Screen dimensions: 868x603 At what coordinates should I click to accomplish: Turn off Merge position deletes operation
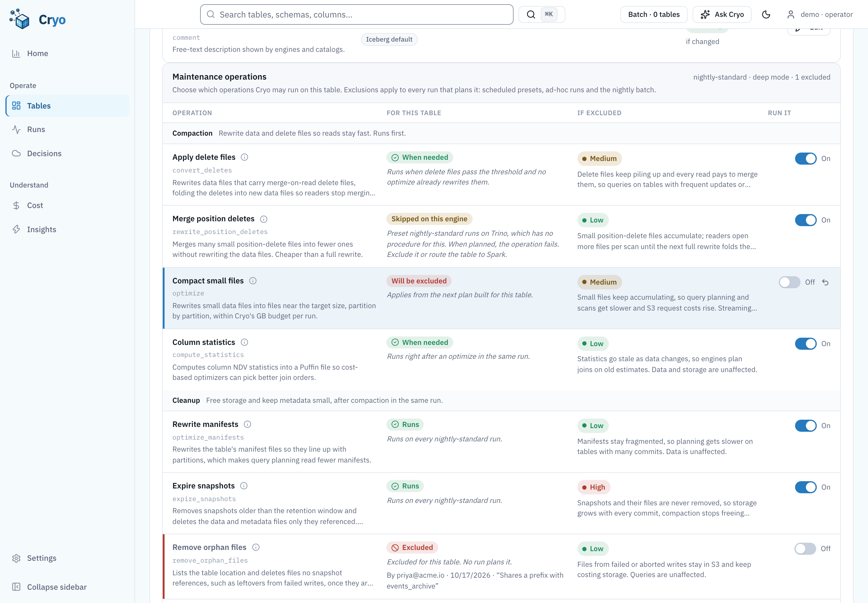pyautogui.click(x=806, y=220)
